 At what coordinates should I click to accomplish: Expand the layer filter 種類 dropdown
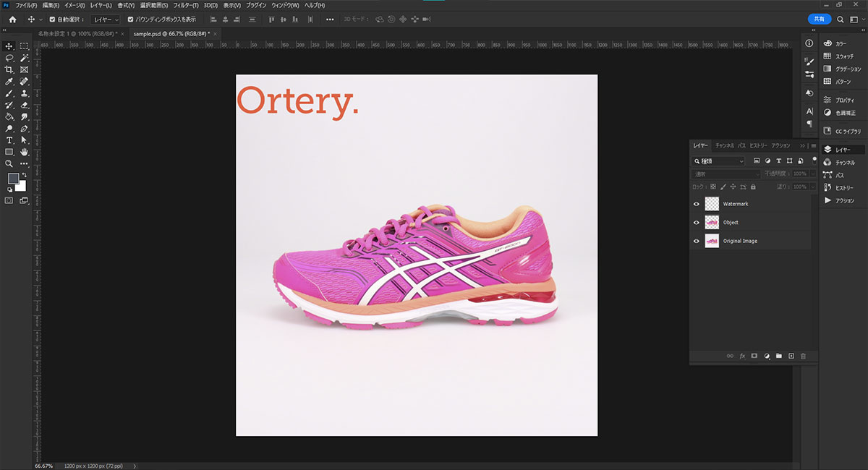click(x=719, y=161)
